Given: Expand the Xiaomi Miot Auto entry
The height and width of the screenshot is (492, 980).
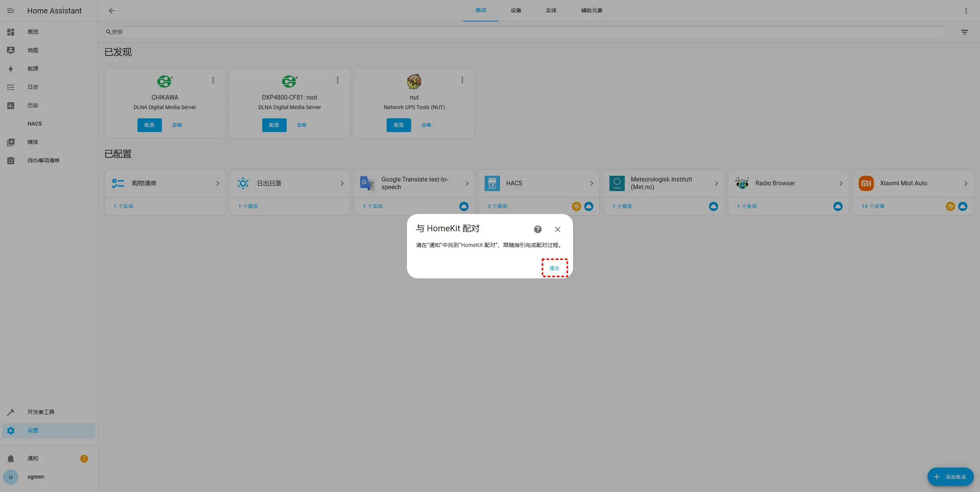Looking at the screenshot, I should 965,183.
